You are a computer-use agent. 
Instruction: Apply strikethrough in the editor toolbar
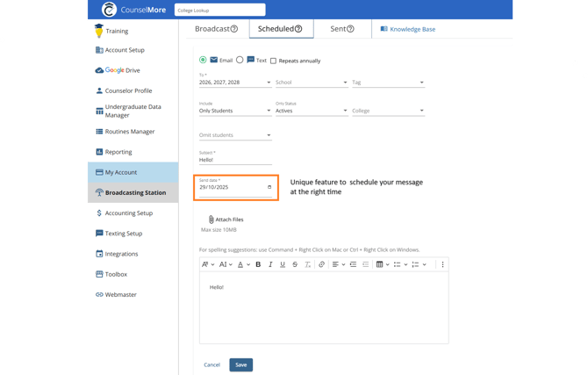point(295,264)
